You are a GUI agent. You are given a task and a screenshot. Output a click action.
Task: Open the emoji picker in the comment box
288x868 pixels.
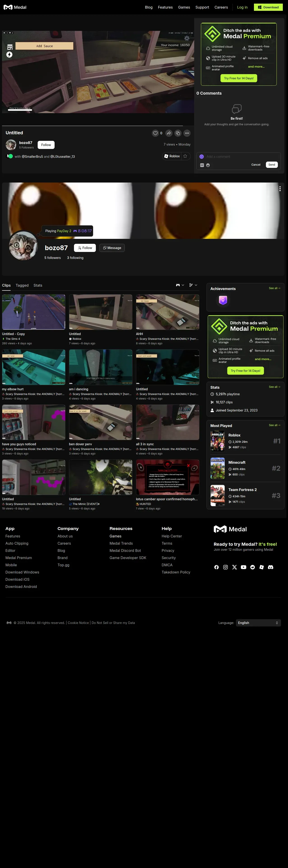coord(208,165)
